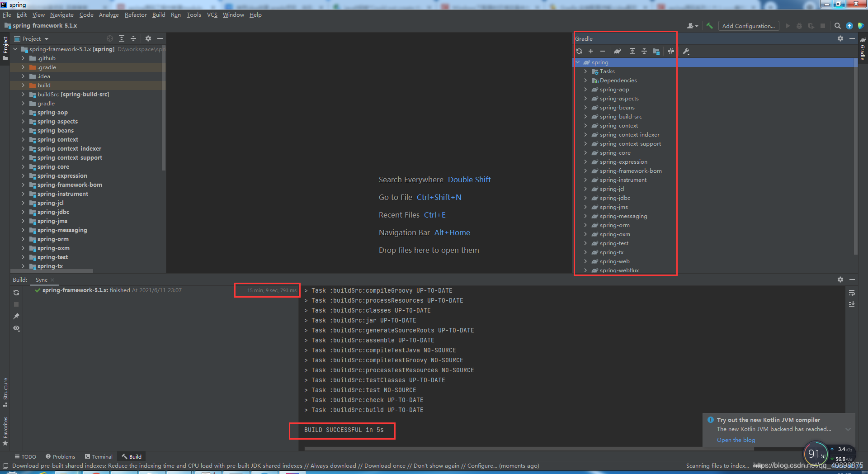This screenshot has height=474, width=868.
Task: Open Search Everywhere magnifier icon
Action: point(838,26)
